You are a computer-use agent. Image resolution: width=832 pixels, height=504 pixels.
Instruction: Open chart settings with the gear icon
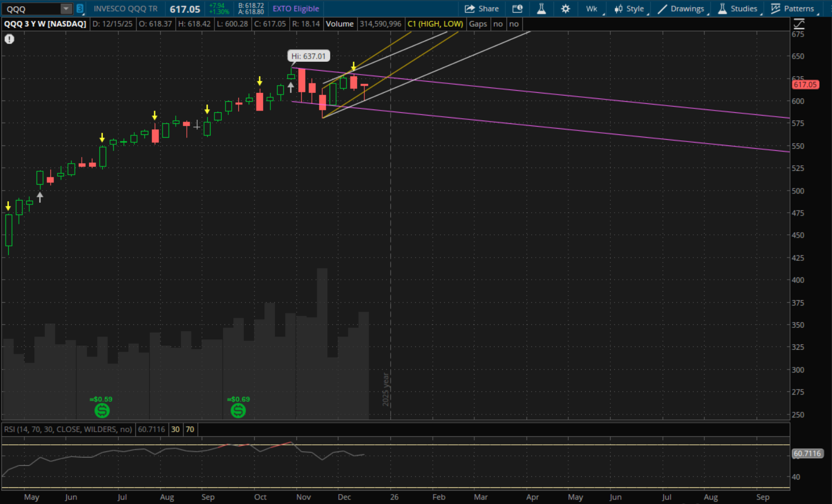(x=565, y=9)
